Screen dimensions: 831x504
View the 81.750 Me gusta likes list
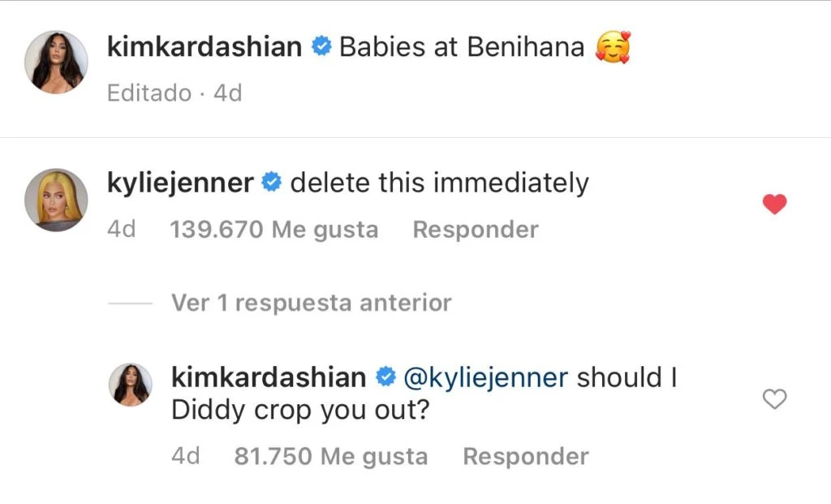click(330, 456)
